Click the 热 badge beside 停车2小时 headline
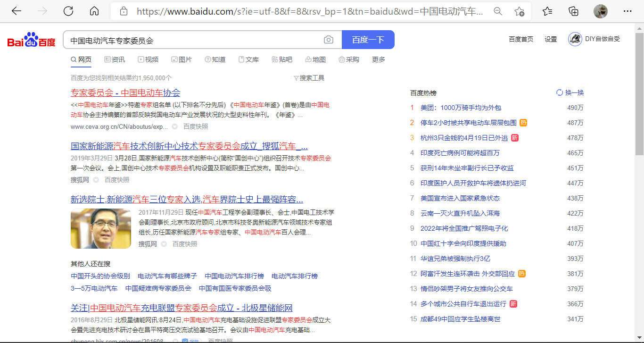644x343 pixels. [523, 123]
